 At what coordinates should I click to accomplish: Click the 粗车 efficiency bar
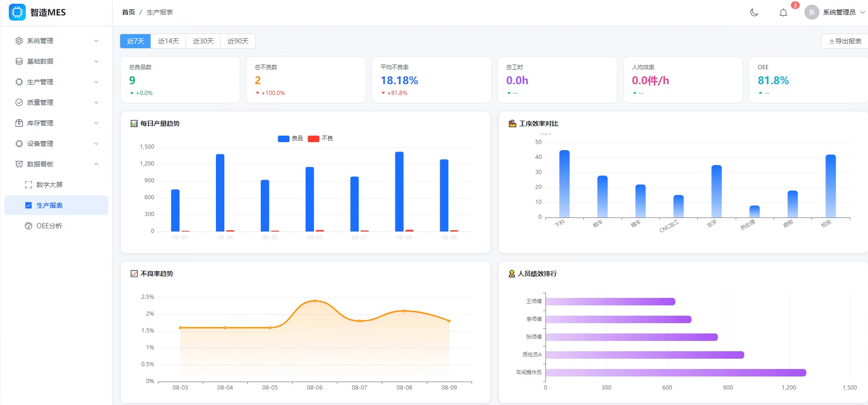(603, 197)
